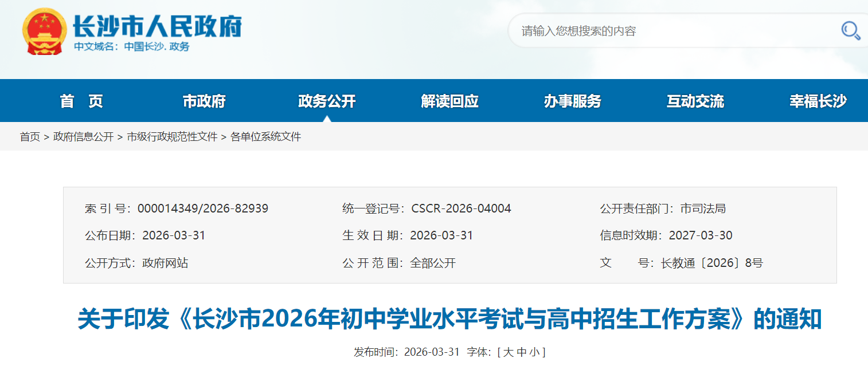Open the 首页 navigation item
The width and height of the screenshot is (868, 366).
pos(81,101)
